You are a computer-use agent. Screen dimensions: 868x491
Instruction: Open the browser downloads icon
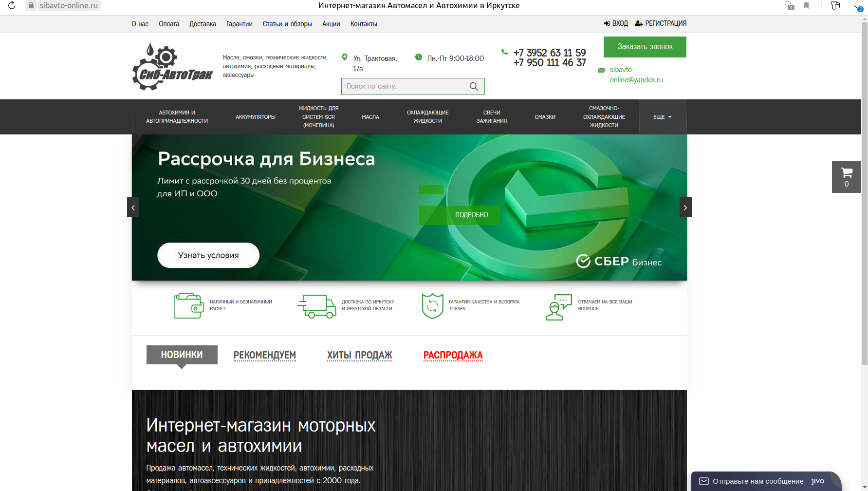coord(857,6)
